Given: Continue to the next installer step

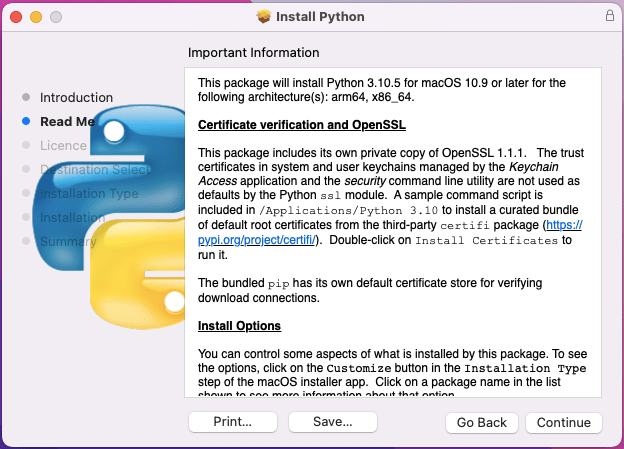Looking at the screenshot, I should point(564,422).
